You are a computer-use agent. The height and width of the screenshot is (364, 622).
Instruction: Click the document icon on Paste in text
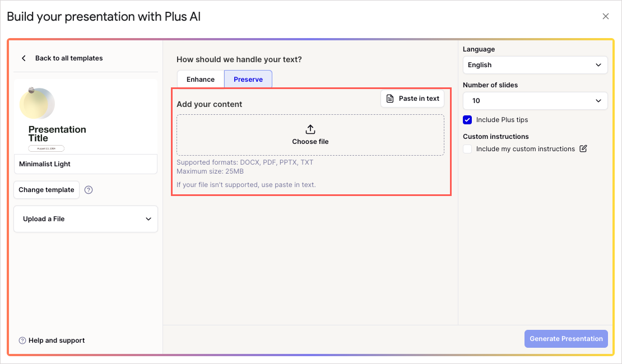click(x=390, y=99)
